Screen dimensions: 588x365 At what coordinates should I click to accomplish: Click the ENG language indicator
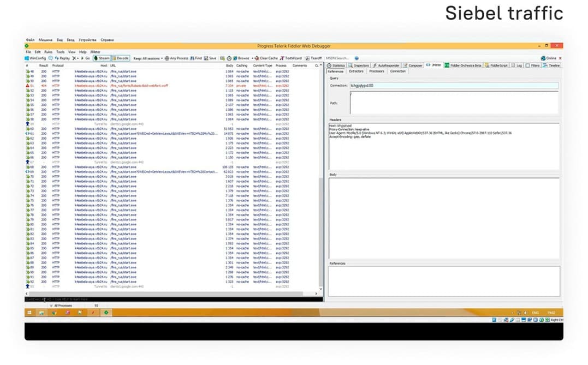[x=535, y=313]
